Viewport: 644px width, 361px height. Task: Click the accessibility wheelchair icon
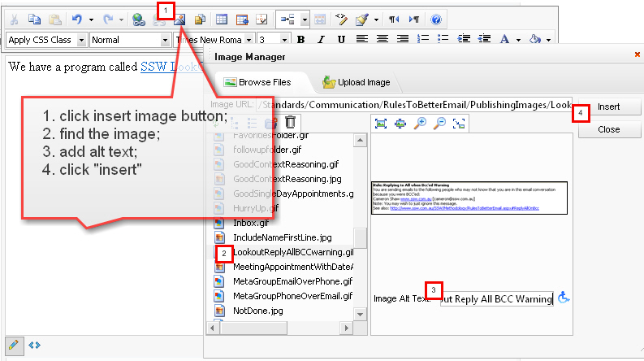coord(564,298)
